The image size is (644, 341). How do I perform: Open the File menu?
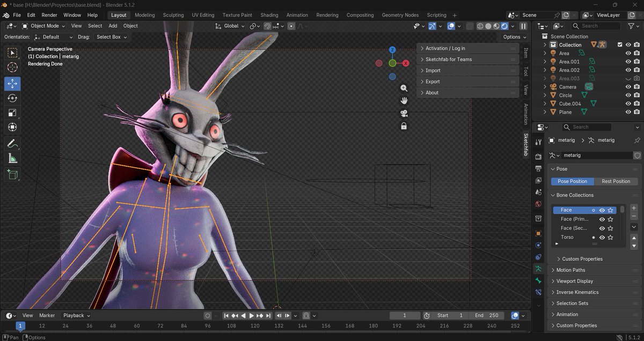[x=17, y=15]
